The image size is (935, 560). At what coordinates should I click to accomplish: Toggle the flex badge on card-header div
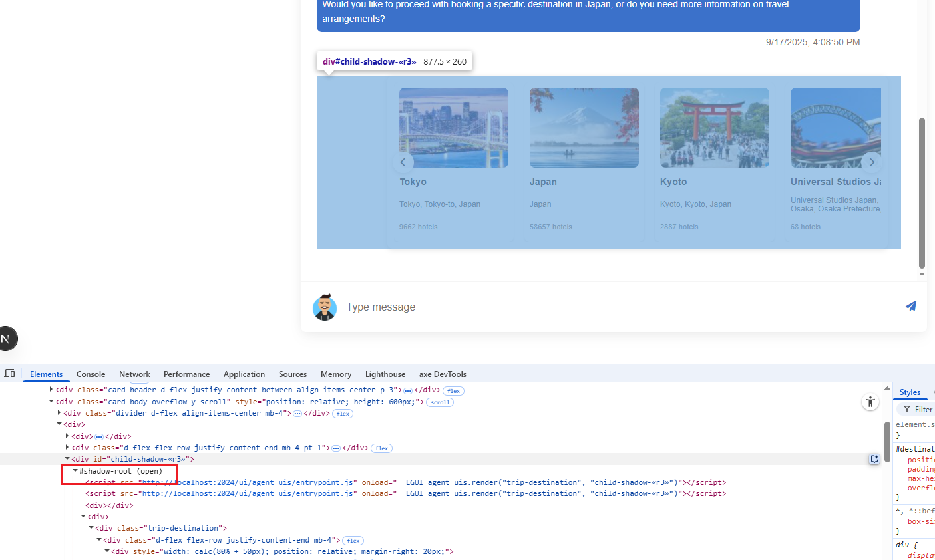pos(453,391)
